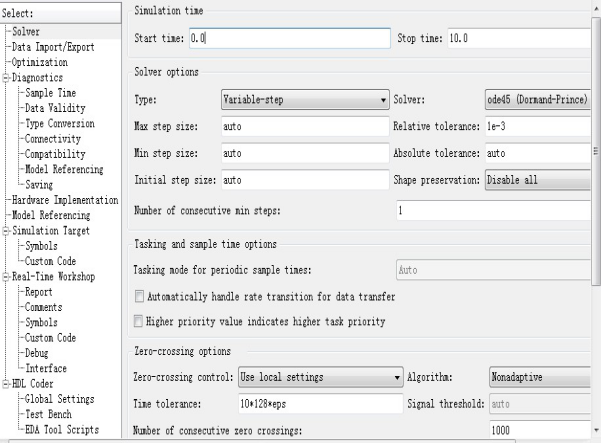Collapse the Diagnostics tree node
601x443 pixels.
tap(6, 78)
